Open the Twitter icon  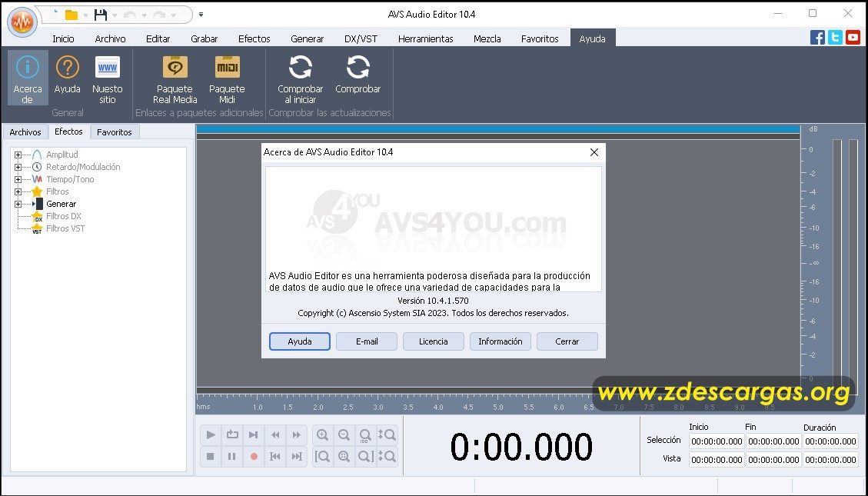[836, 37]
